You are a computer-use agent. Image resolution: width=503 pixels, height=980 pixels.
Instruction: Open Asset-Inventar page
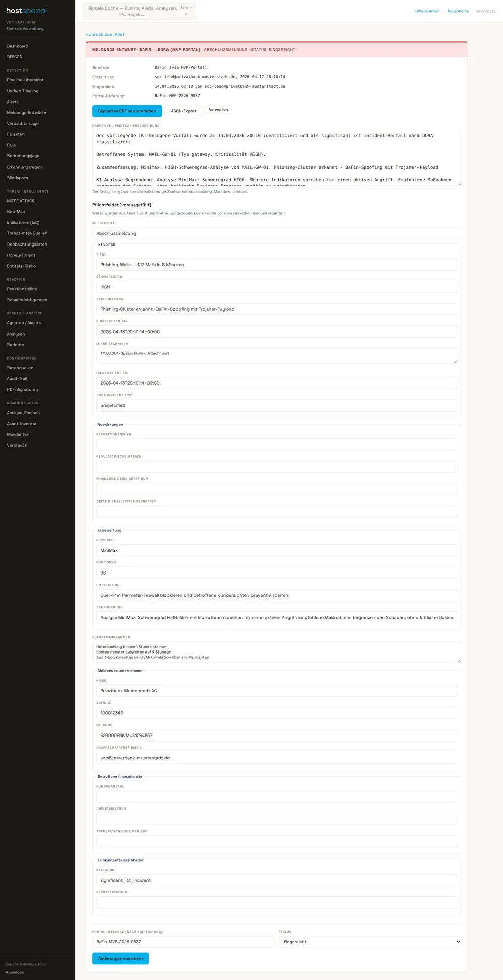click(22, 424)
